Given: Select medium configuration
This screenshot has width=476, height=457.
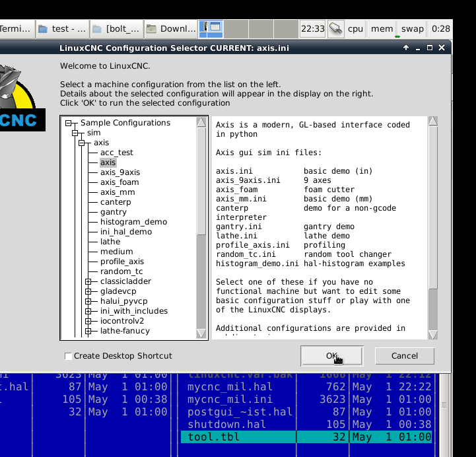Looking at the screenshot, I should pyautogui.click(x=117, y=252).
